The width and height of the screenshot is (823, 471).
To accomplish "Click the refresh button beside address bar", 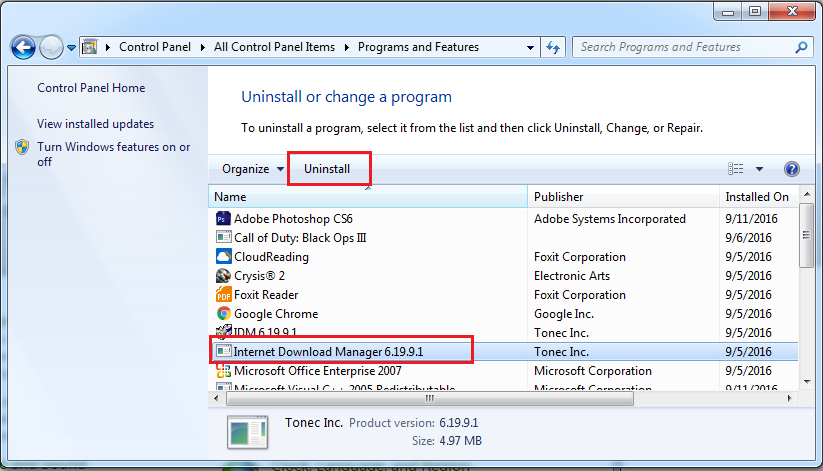I will click(x=553, y=47).
